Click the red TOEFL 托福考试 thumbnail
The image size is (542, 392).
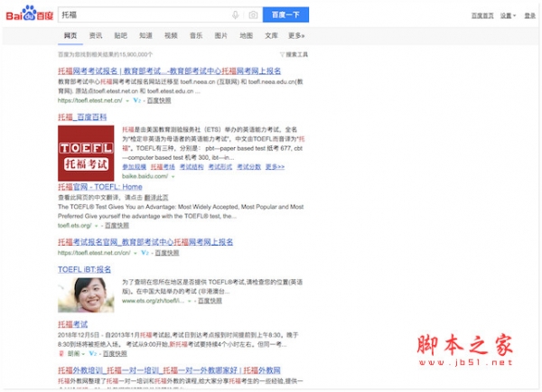86,154
